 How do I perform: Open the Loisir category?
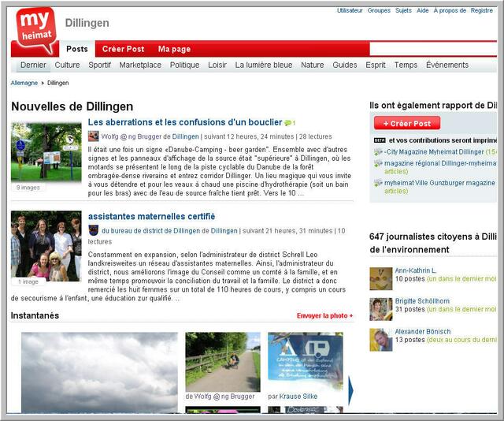217,65
